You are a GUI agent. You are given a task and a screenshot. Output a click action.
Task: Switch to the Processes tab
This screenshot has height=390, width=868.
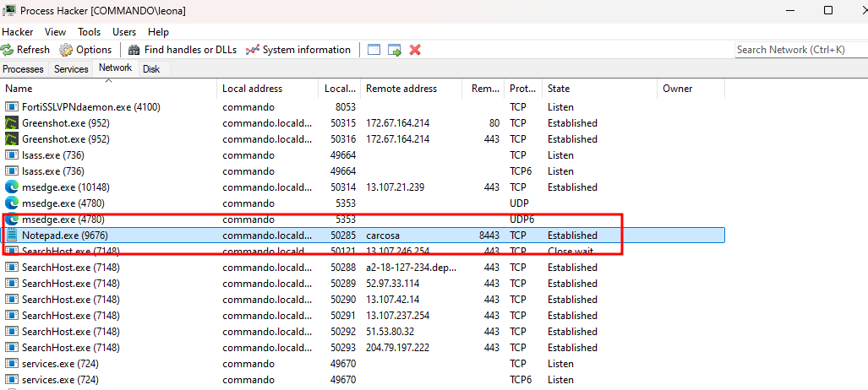point(24,69)
